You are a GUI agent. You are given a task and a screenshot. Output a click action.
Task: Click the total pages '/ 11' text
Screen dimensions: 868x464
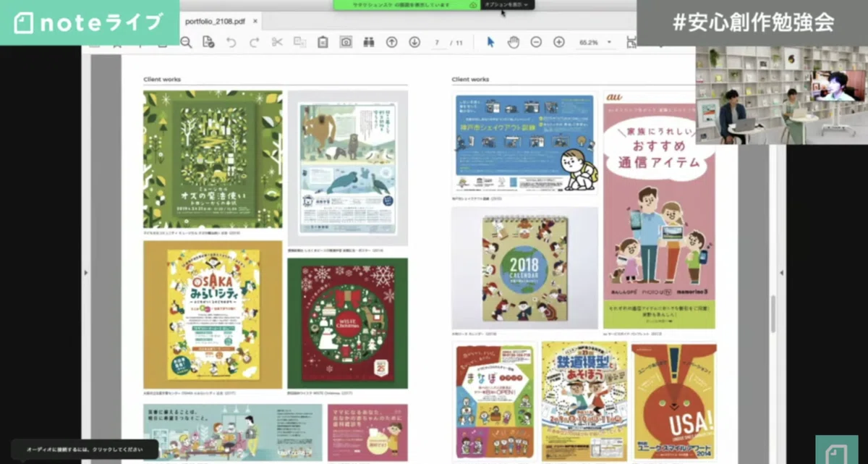click(x=456, y=43)
